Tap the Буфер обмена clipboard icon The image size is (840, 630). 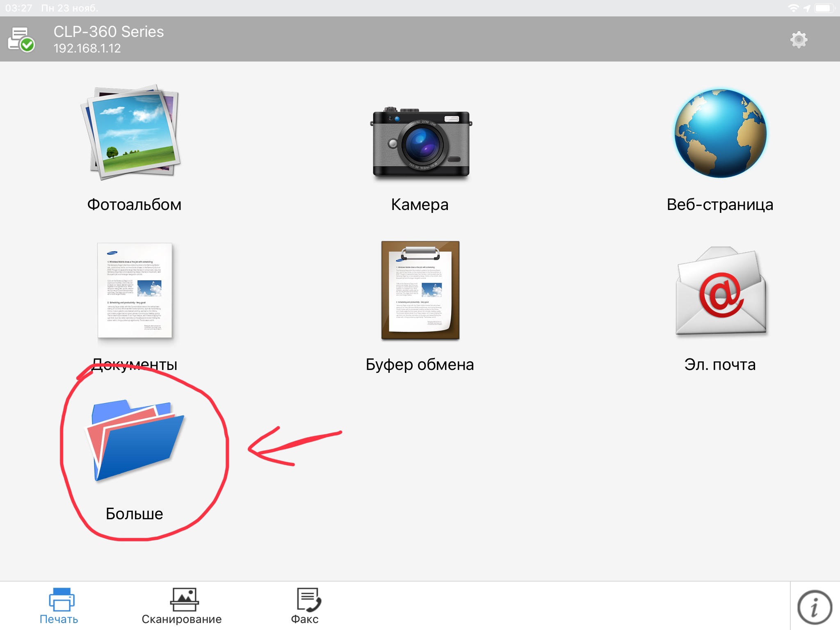pos(420,290)
